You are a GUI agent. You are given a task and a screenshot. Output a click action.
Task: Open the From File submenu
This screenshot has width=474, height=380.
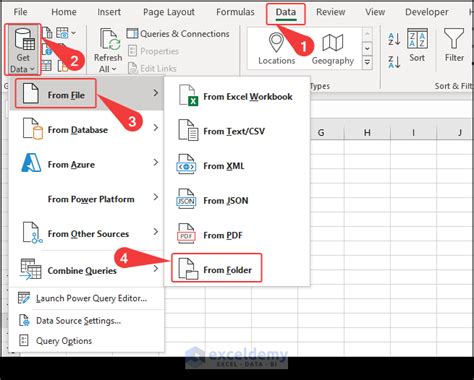coord(87,93)
